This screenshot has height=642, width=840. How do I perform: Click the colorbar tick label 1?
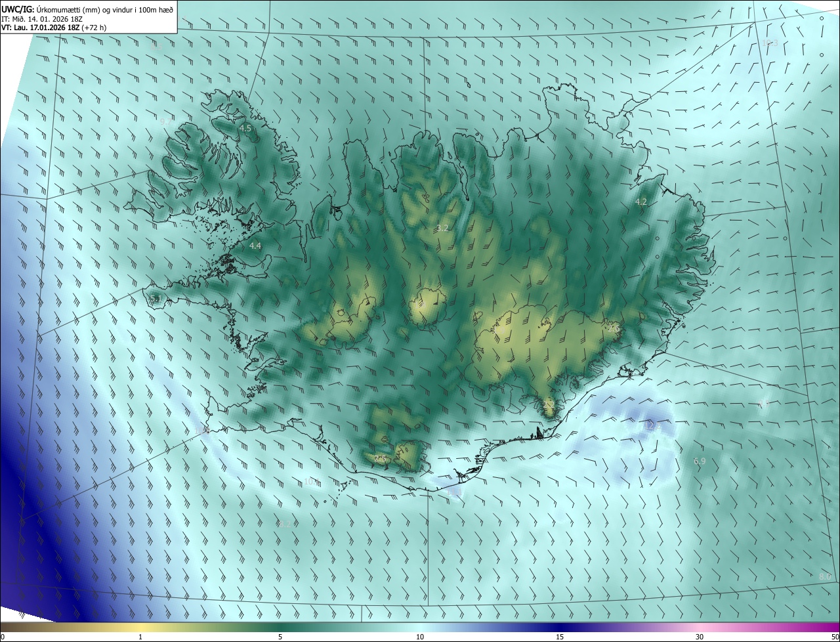(x=140, y=637)
